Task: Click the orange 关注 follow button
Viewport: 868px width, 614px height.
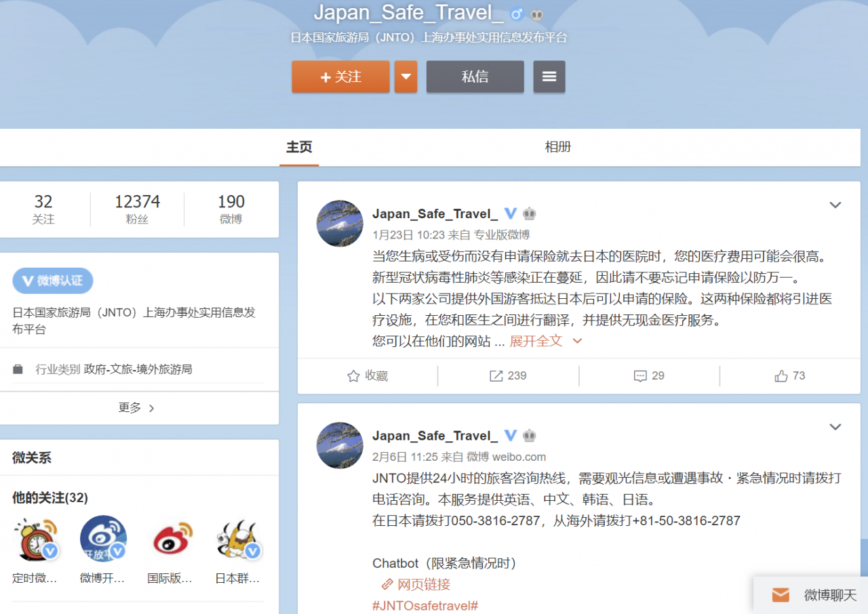Action: (340, 77)
